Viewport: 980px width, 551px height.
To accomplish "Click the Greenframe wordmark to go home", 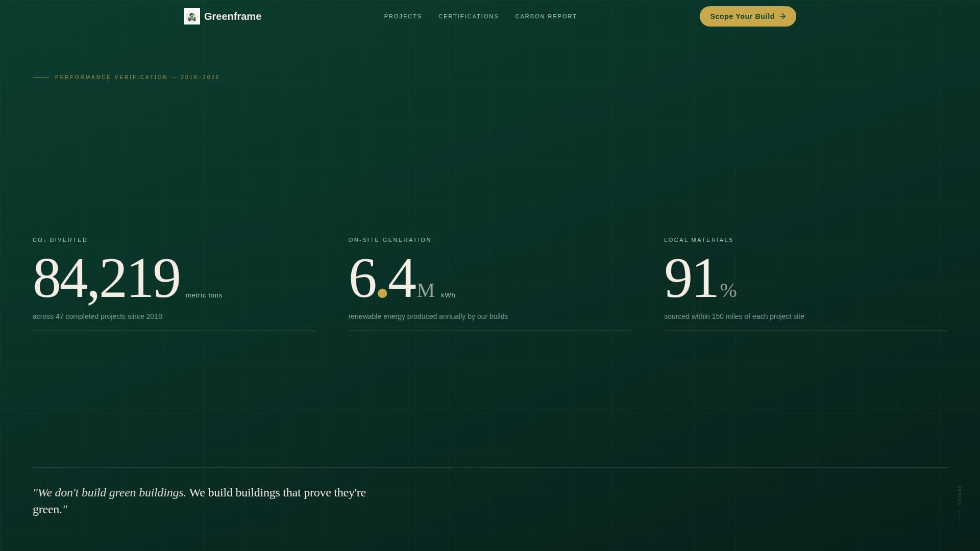I will (233, 16).
